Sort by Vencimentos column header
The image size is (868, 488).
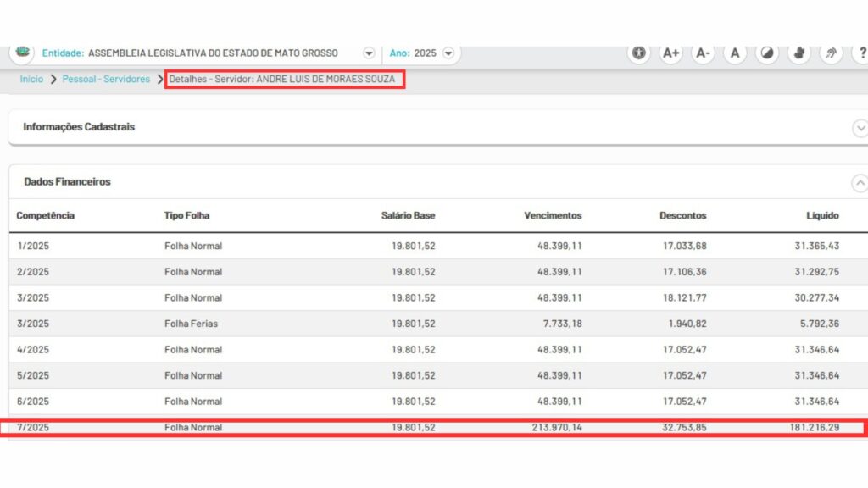click(x=553, y=215)
